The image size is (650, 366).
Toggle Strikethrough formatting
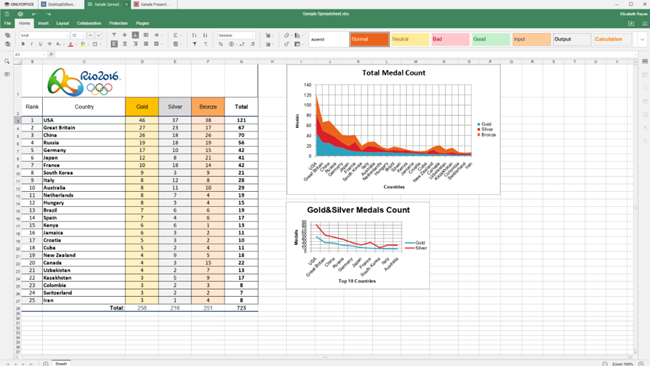tap(49, 44)
